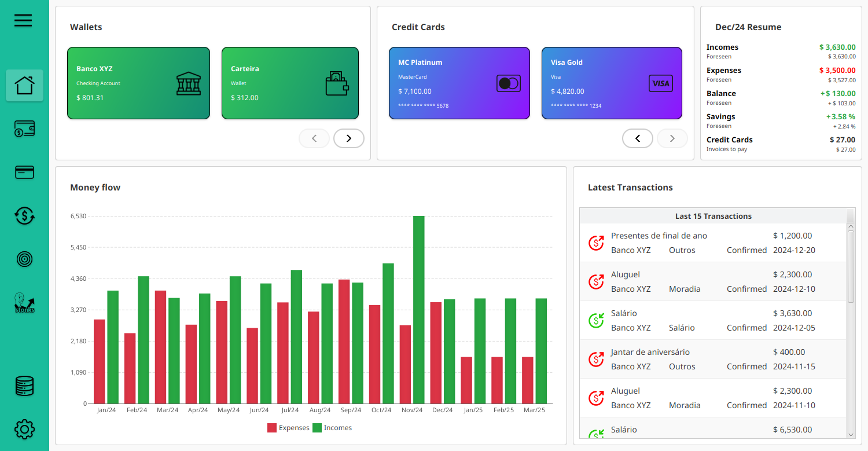Select the Visa Gold credit card

click(x=612, y=83)
